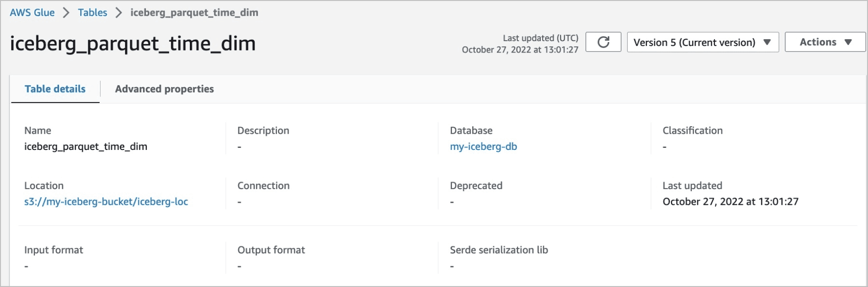Screen dimensions: 868x287
Task: Click the table title iceberg_parquet_time_dim
Action: click(x=133, y=43)
